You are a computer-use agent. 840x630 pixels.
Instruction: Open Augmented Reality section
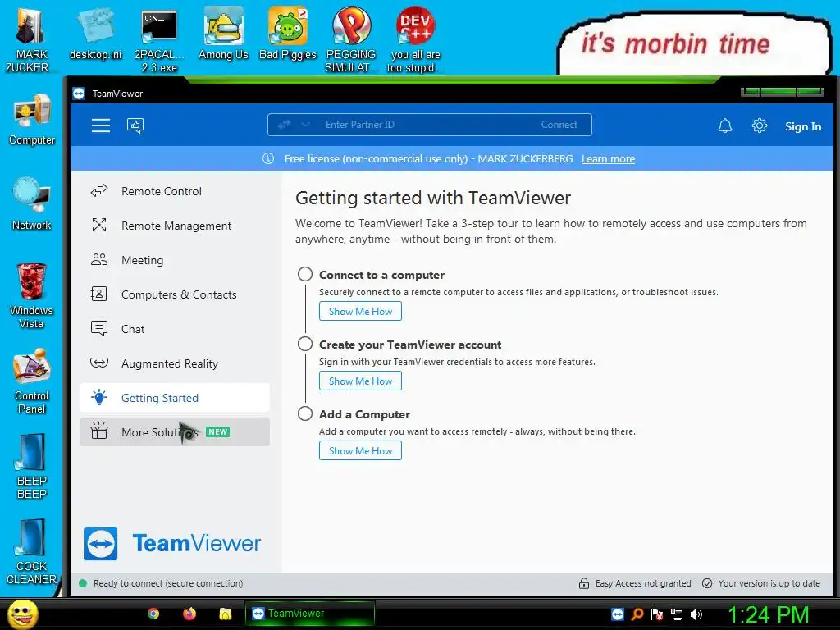pyautogui.click(x=175, y=363)
